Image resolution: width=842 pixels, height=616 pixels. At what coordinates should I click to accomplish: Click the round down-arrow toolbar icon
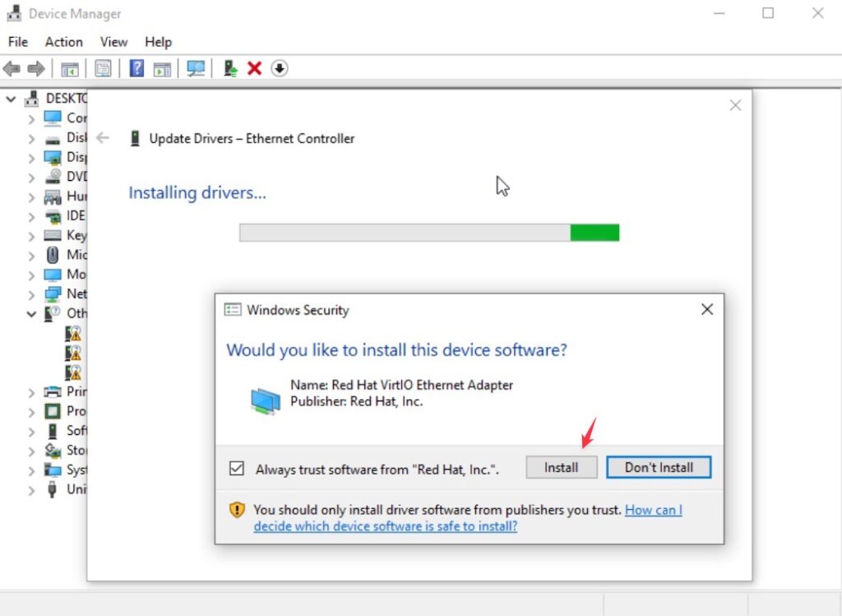[x=280, y=68]
